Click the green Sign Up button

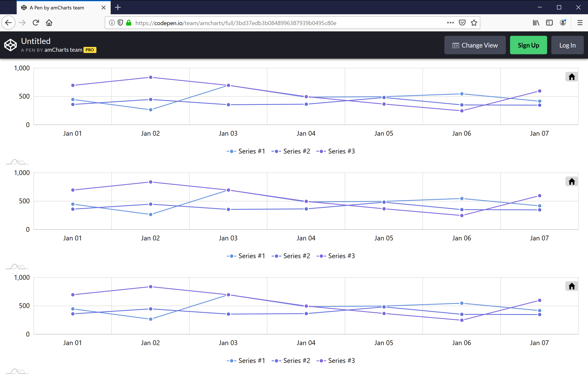pos(528,45)
